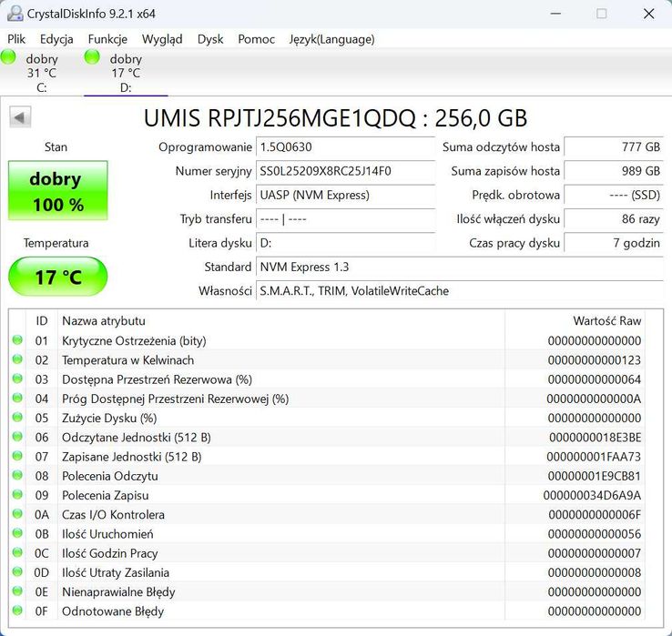
Task: Click raw value 000000000006F
Action: (x=595, y=514)
